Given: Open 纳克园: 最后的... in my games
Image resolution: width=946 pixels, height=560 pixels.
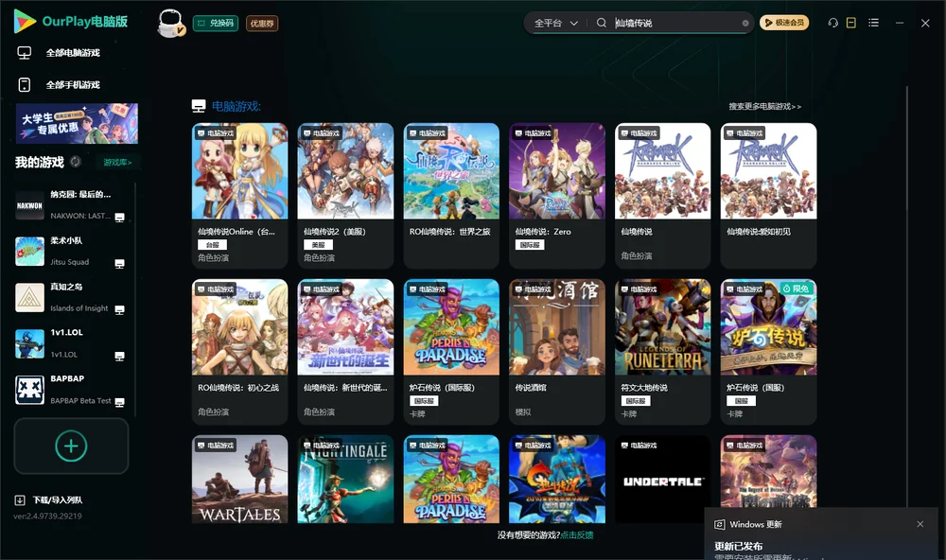Looking at the screenshot, I should click(71, 205).
